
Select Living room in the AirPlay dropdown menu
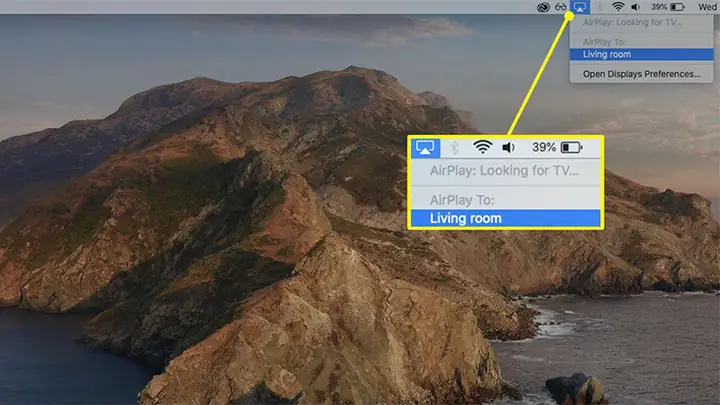click(x=641, y=54)
